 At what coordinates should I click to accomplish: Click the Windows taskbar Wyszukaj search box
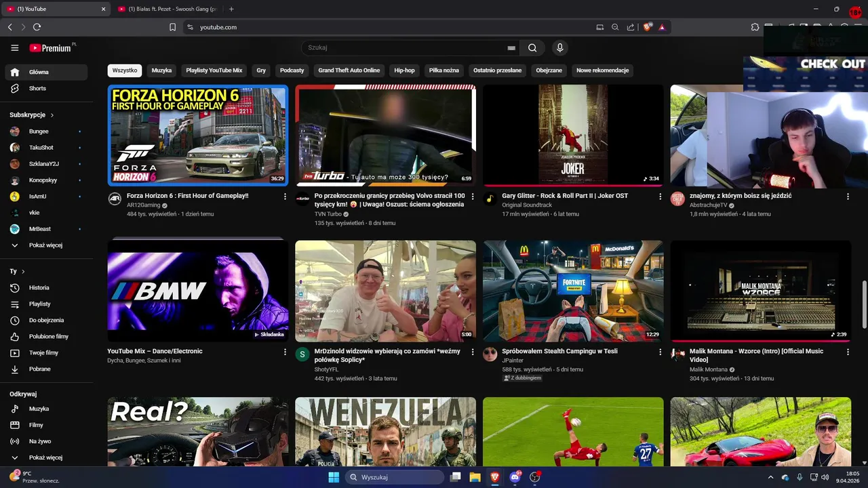pos(395,477)
